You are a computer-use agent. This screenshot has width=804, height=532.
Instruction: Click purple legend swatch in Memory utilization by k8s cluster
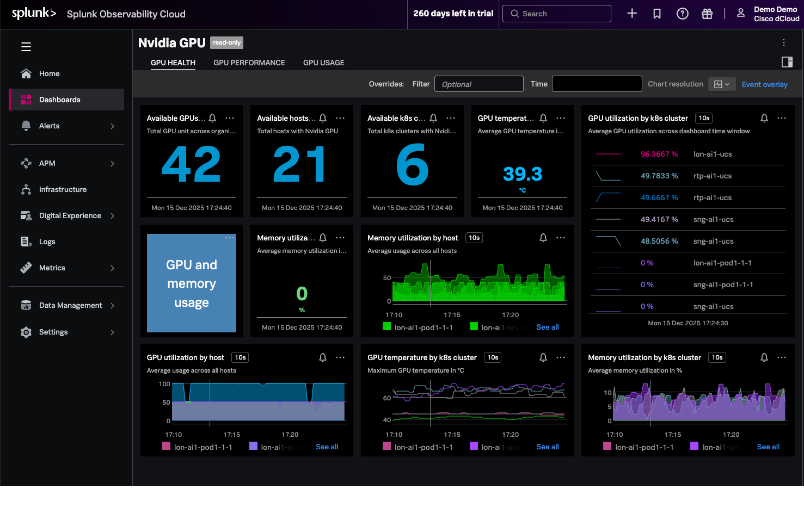694,446
